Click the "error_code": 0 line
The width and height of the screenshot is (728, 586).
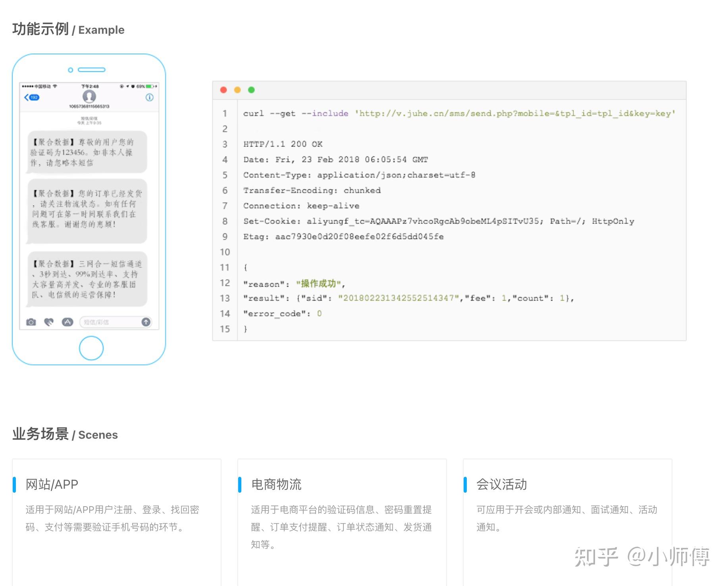(282, 314)
